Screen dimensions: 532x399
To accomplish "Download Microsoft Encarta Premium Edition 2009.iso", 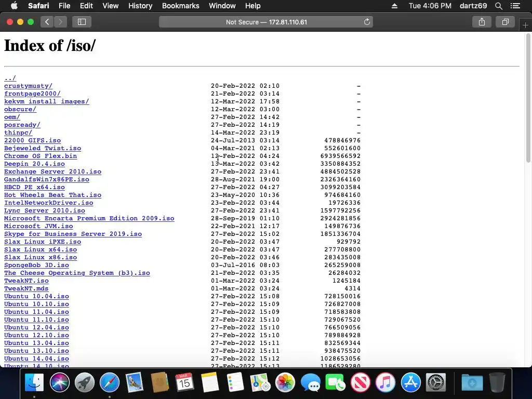I will (x=89, y=219).
